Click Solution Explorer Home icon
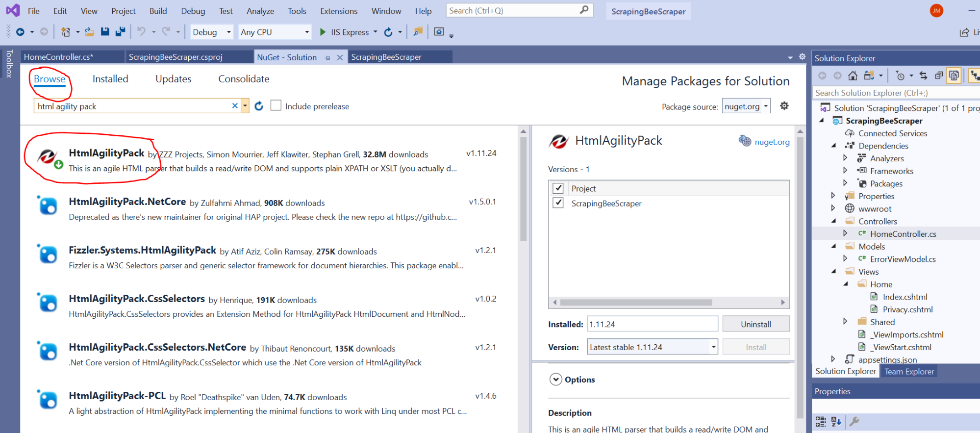The width and height of the screenshot is (980, 433). tap(853, 76)
